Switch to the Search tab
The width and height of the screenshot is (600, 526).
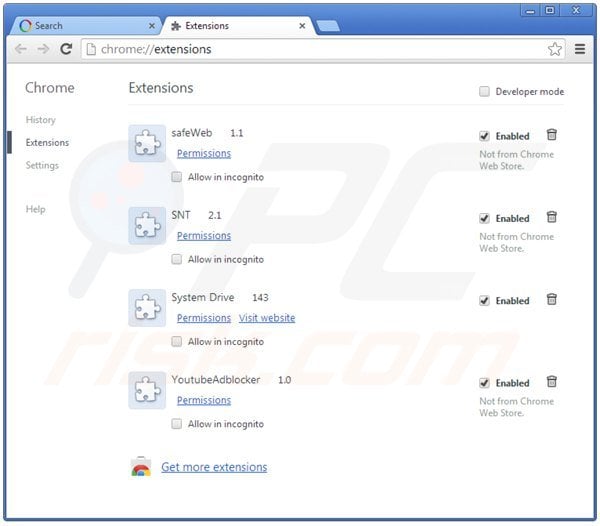pyautogui.click(x=86, y=26)
